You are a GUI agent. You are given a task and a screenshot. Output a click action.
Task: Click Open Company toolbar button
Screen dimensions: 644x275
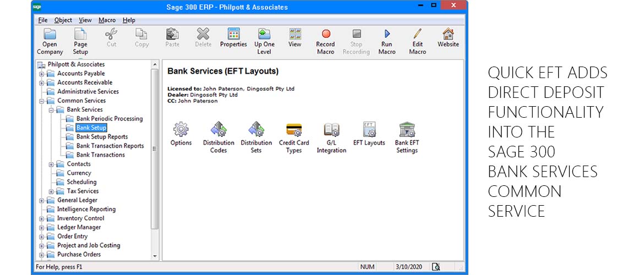[50, 41]
